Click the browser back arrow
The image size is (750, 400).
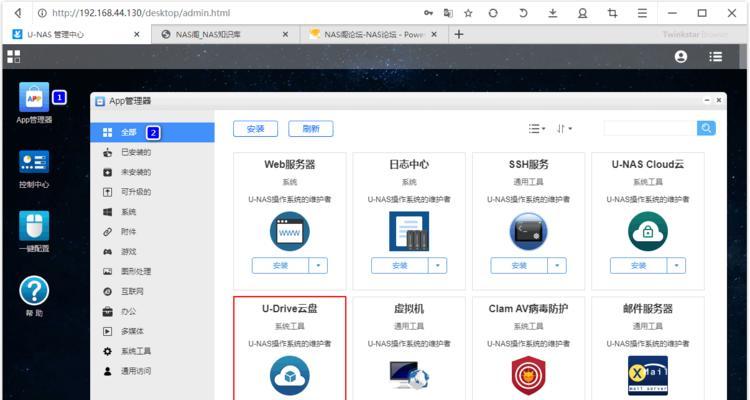[x=18, y=13]
